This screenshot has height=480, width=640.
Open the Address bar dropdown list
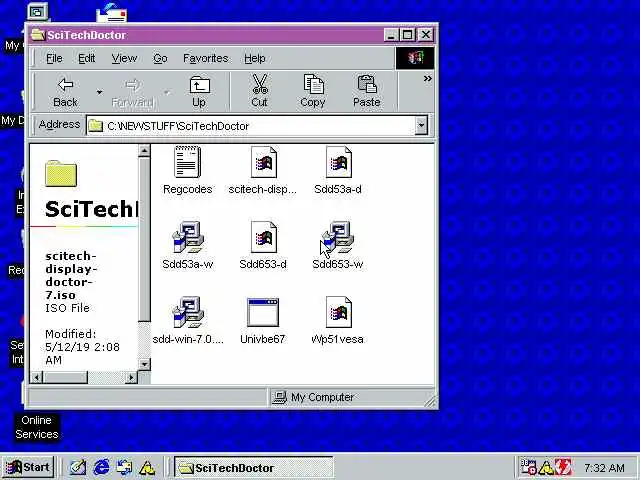(421, 125)
